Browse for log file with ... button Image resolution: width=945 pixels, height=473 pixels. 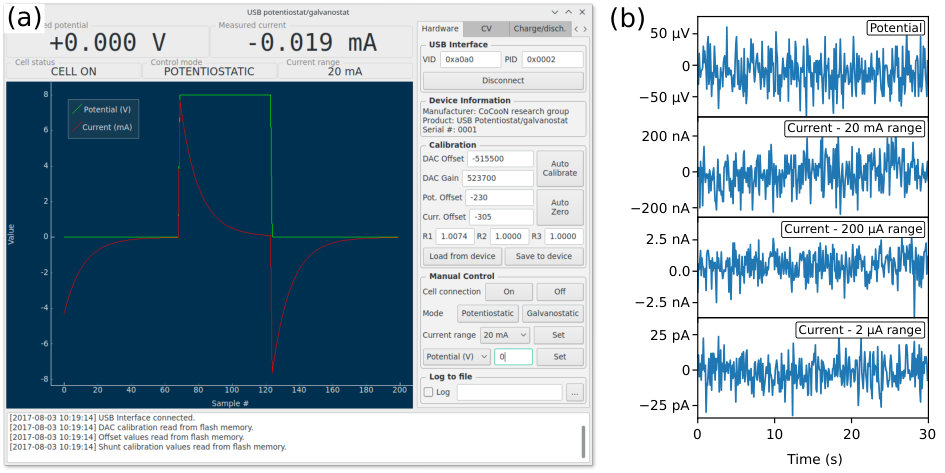[x=575, y=393]
